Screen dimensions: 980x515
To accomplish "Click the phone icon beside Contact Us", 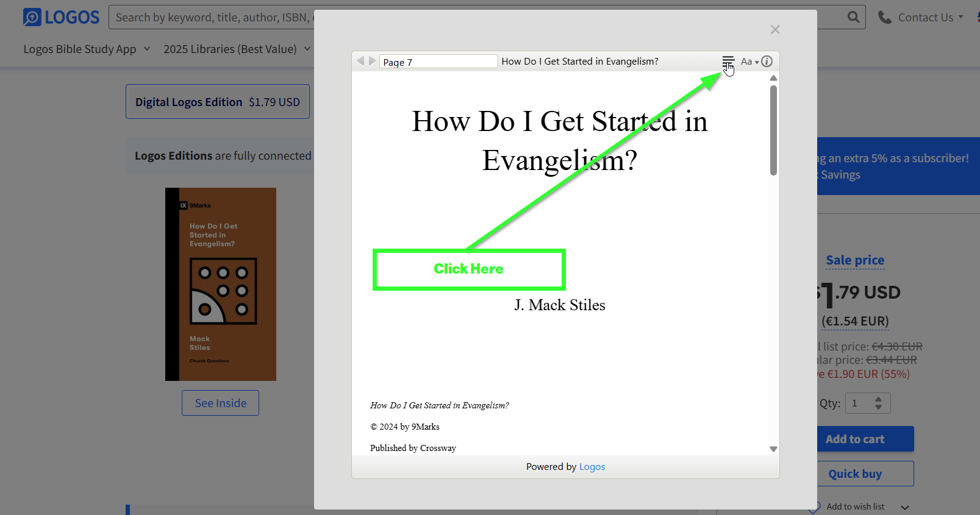I will pyautogui.click(x=884, y=17).
